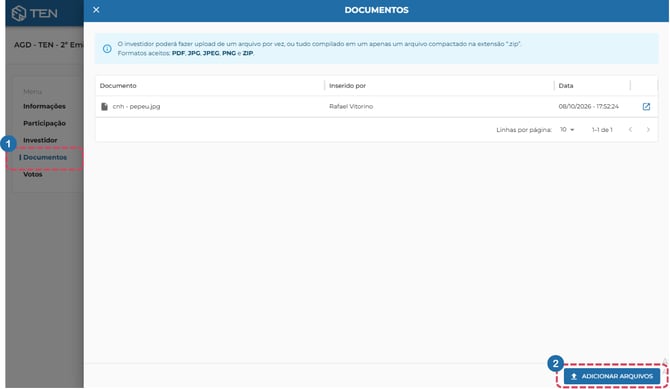Go to the previous page of documents
Screen dimensions: 670x389
(x=630, y=130)
